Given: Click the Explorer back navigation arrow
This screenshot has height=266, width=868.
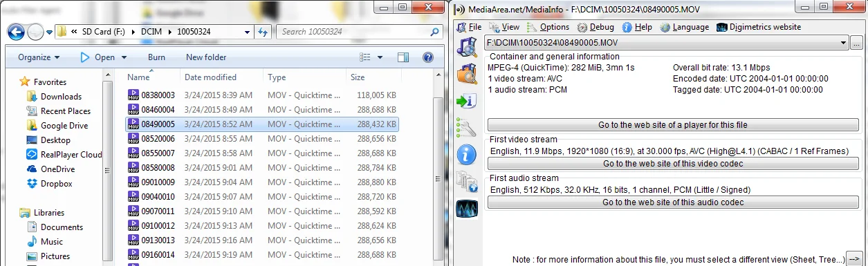Looking at the screenshot, I should point(17,32).
